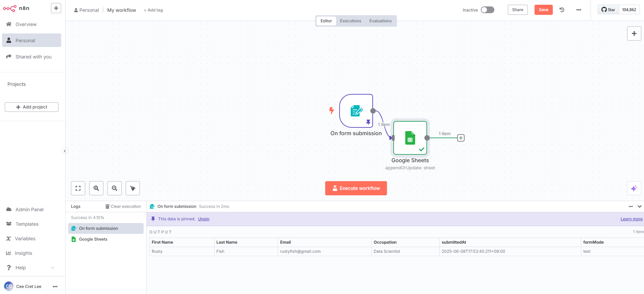Zoom in on the workflow canvas
The height and width of the screenshot is (294, 644).
(x=96, y=188)
